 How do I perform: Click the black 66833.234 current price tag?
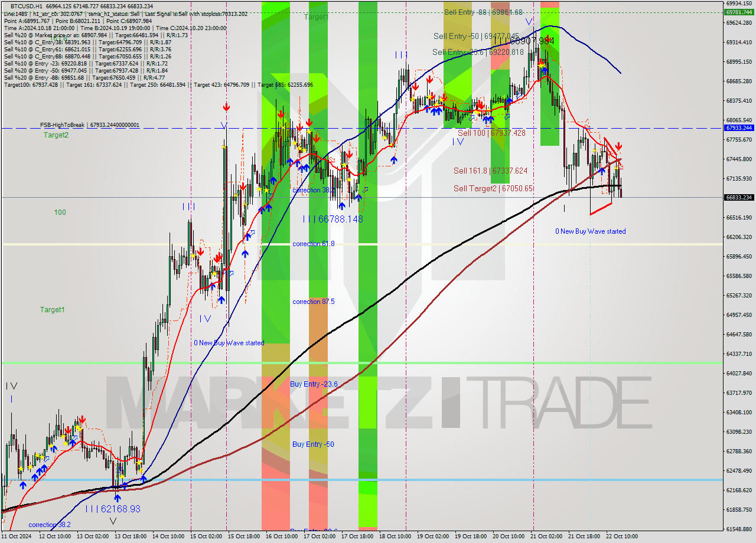pos(739,197)
